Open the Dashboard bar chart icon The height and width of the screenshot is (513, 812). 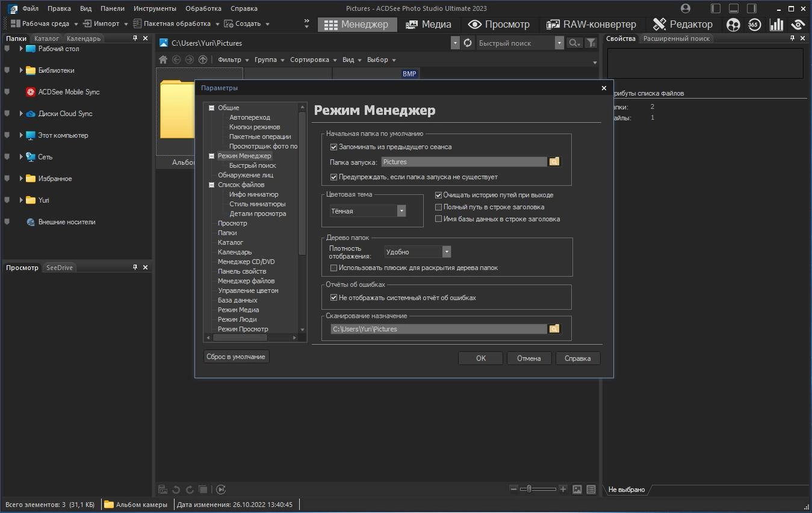pos(776,25)
